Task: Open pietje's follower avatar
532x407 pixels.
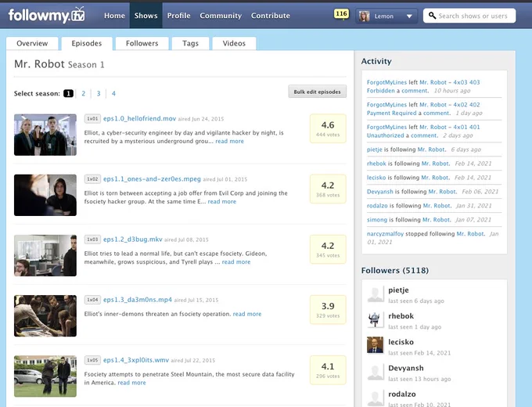Action: pyautogui.click(x=376, y=294)
